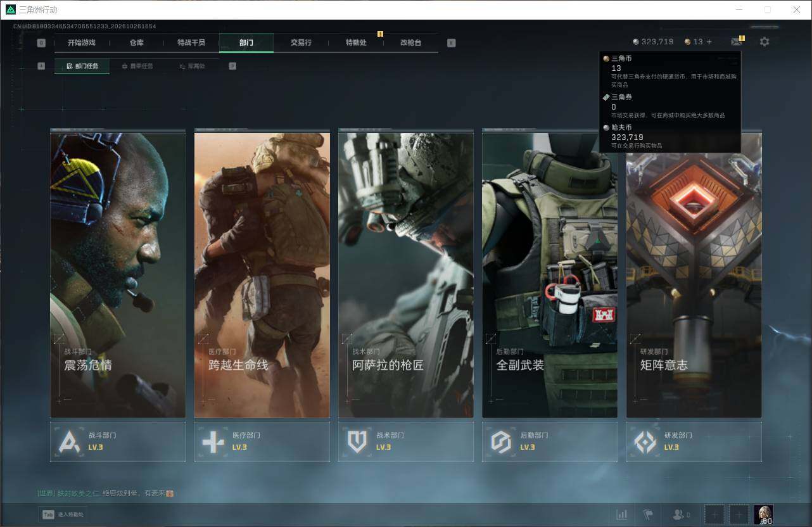Screen dimensions: 812x527
Task: Open the bar chart statistics icon
Action: 622,515
